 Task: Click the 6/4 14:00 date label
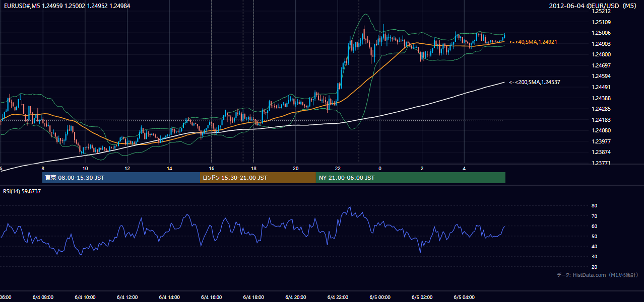pyautogui.click(x=169, y=297)
